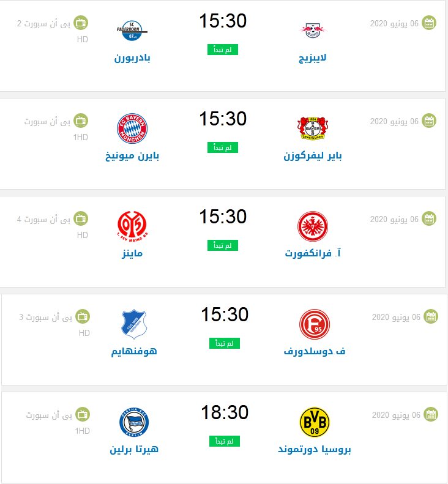Screen dimensions: 448x484
Task: Click the TV icon in Leipzig match row
Action: pos(80,23)
